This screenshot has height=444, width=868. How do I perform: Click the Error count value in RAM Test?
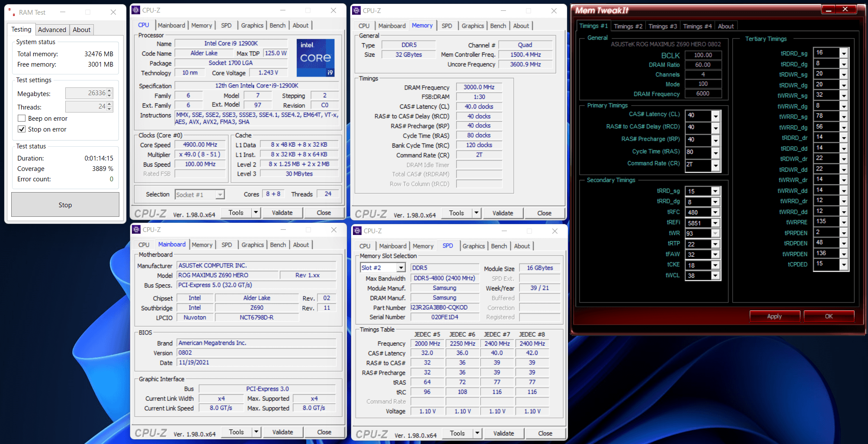tap(111, 179)
